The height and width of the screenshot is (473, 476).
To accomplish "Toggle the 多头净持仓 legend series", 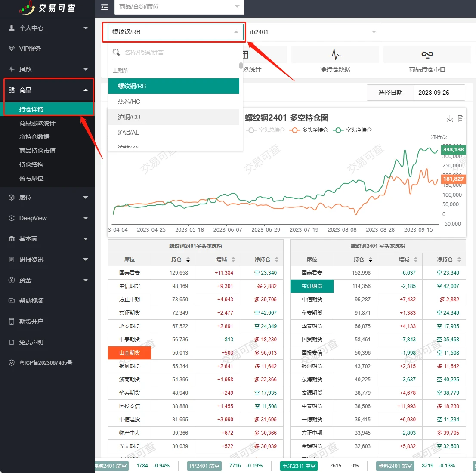I will click(309, 130).
